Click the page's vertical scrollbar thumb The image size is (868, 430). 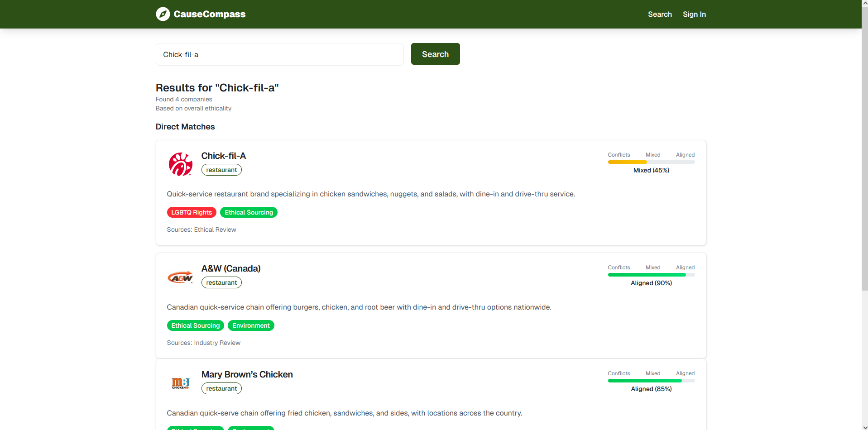click(864, 148)
